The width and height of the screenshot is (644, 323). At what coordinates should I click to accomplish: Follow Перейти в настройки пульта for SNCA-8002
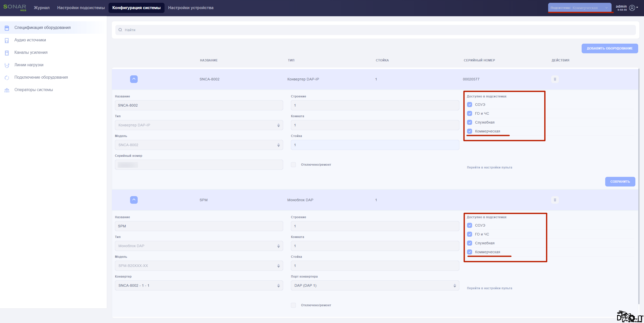coord(489,167)
